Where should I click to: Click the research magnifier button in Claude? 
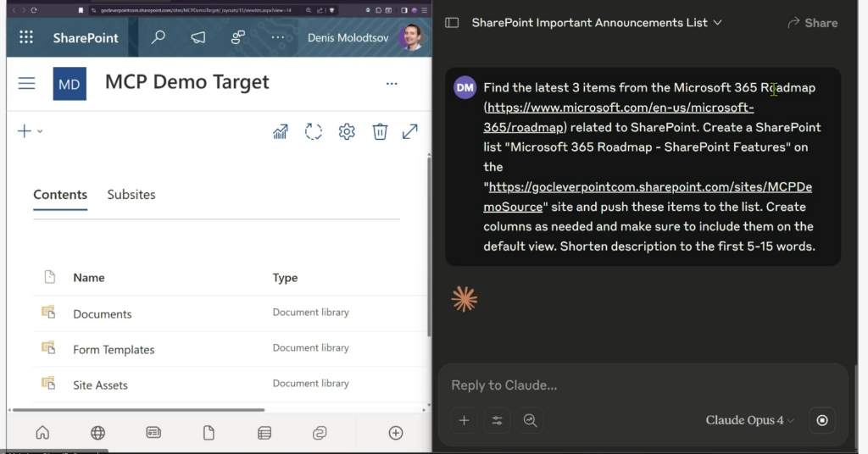point(531,420)
